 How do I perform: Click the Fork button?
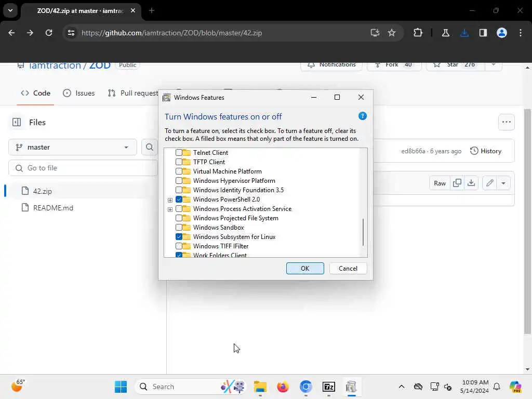[x=394, y=65]
